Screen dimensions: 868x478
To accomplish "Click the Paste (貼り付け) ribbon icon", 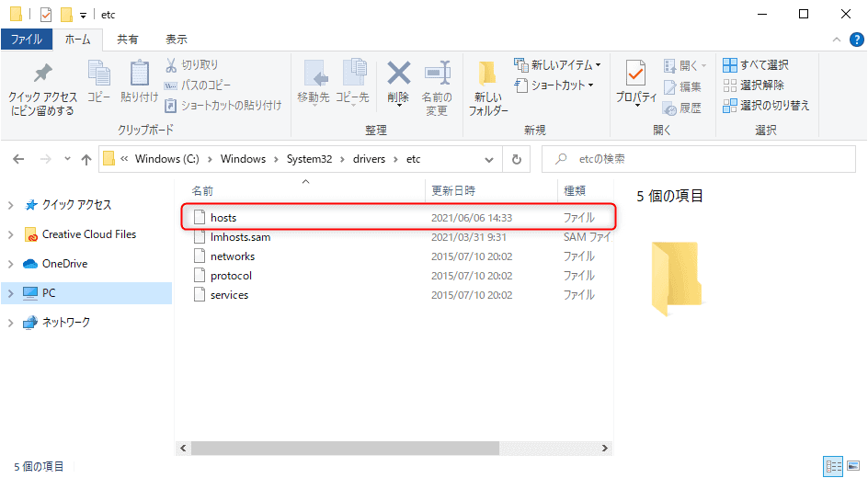I will (x=140, y=82).
